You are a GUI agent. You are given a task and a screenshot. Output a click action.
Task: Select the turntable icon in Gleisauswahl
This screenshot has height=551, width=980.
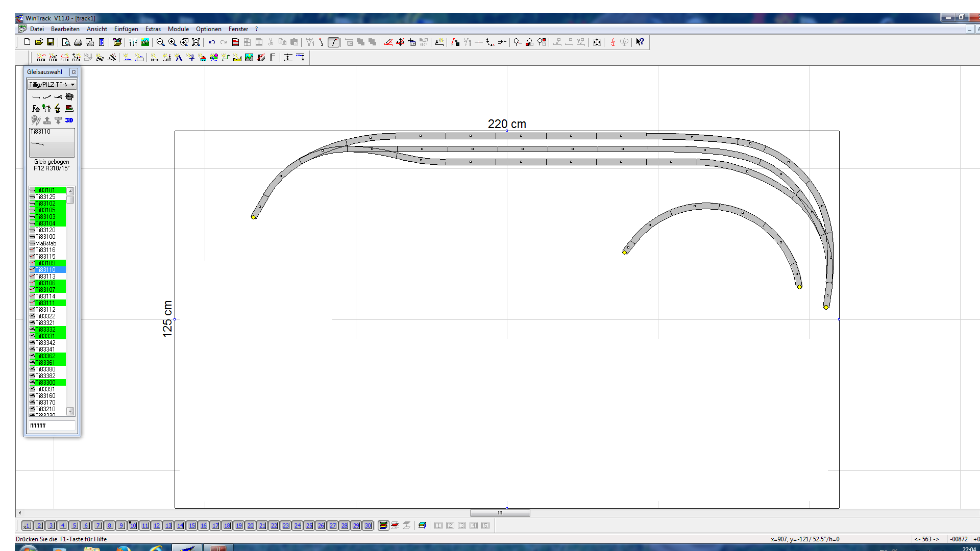pyautogui.click(x=69, y=96)
